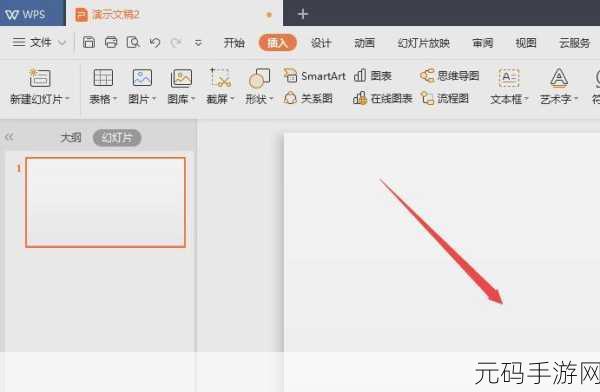This screenshot has width=600, height=392.
Task: Click the 新建幻灯片 icon
Action: point(40,78)
